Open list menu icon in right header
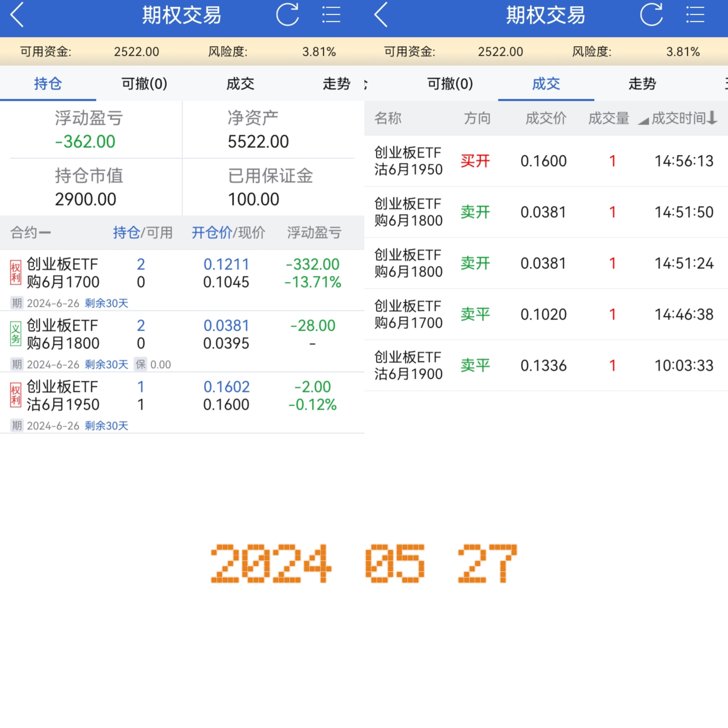 [x=695, y=15]
